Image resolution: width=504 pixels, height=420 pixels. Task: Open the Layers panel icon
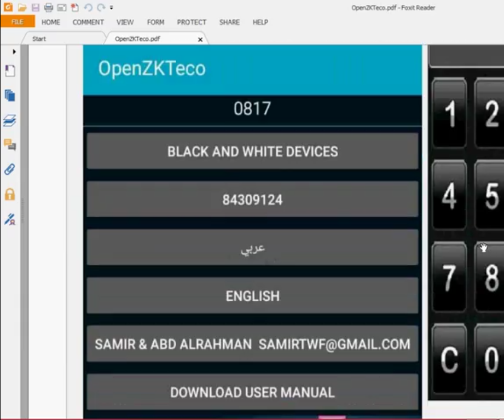point(10,120)
